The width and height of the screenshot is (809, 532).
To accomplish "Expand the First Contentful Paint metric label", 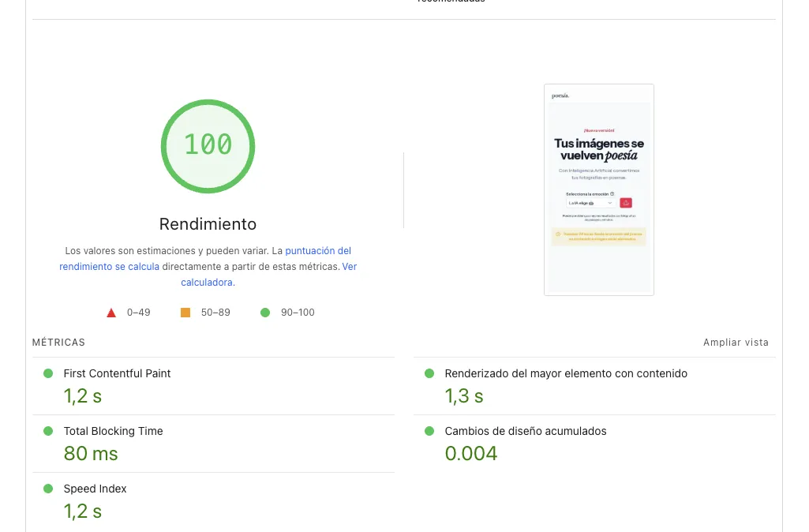I will [117, 373].
